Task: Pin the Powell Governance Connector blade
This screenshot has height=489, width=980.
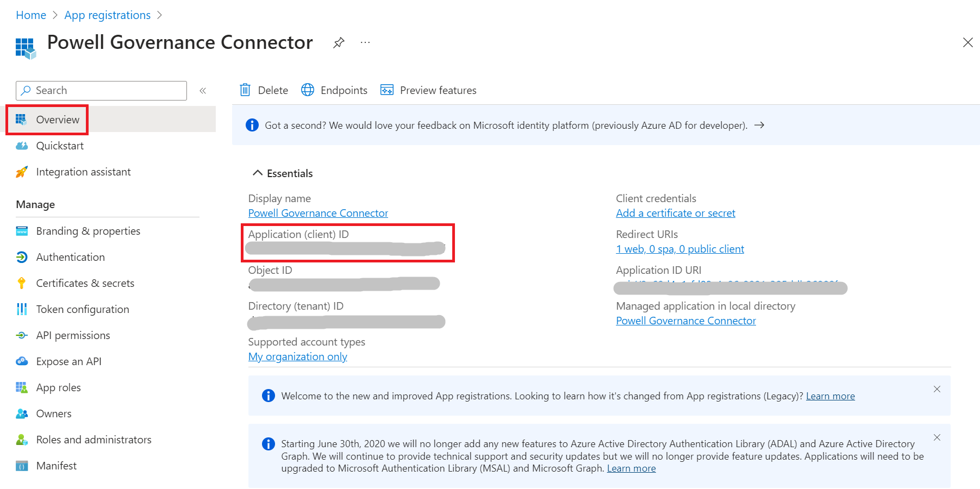Action: click(x=339, y=42)
